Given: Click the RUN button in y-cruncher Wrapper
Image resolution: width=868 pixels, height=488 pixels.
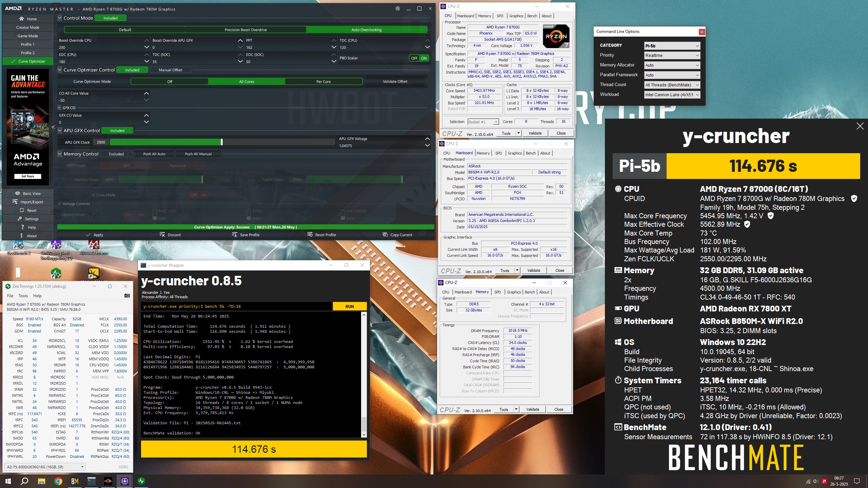Looking at the screenshot, I should (350, 306).
